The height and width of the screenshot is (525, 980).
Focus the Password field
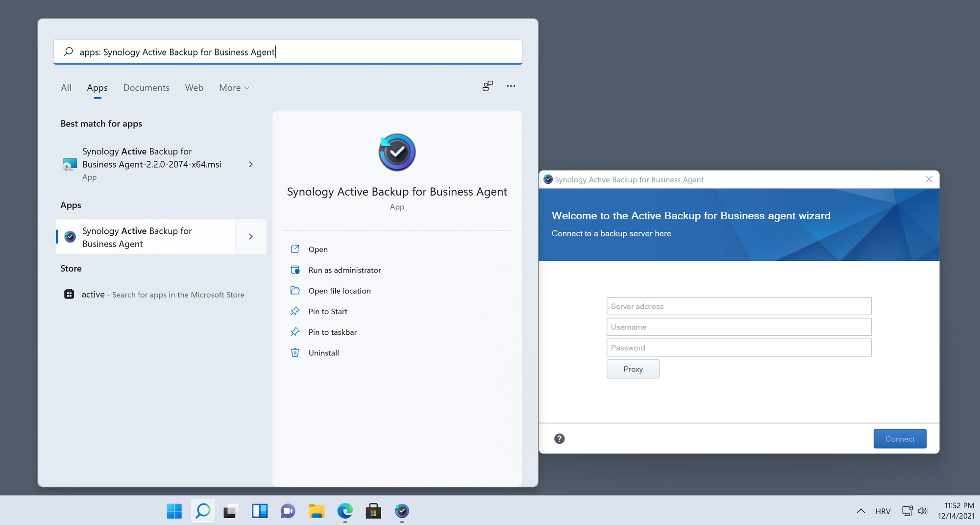click(x=739, y=348)
